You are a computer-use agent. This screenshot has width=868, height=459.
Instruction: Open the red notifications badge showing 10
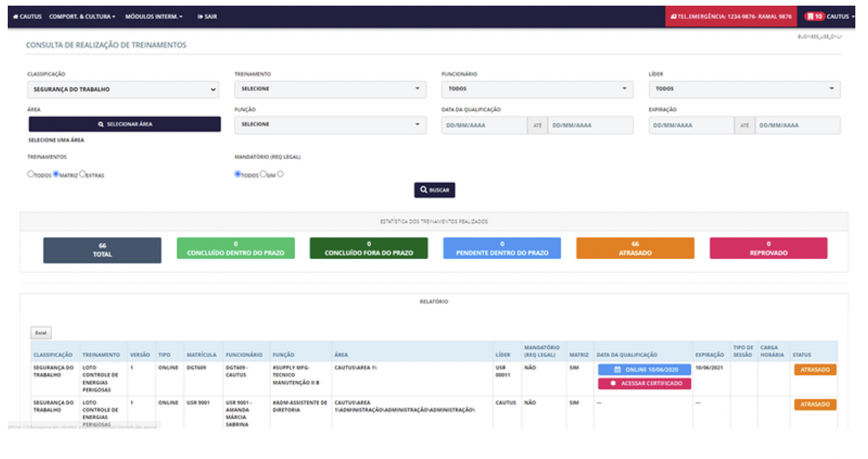click(x=815, y=16)
